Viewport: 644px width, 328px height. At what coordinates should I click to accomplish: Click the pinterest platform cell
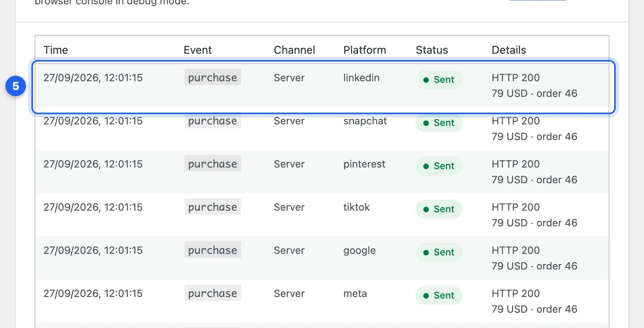tap(364, 164)
